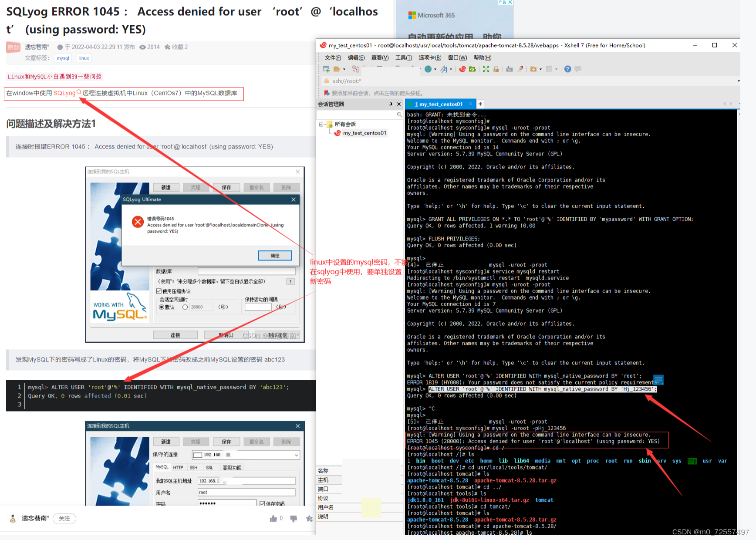Viewport: 756px width, 540px height.
Task: Click the globe icon in Xshell toolbar
Action: click(428, 69)
